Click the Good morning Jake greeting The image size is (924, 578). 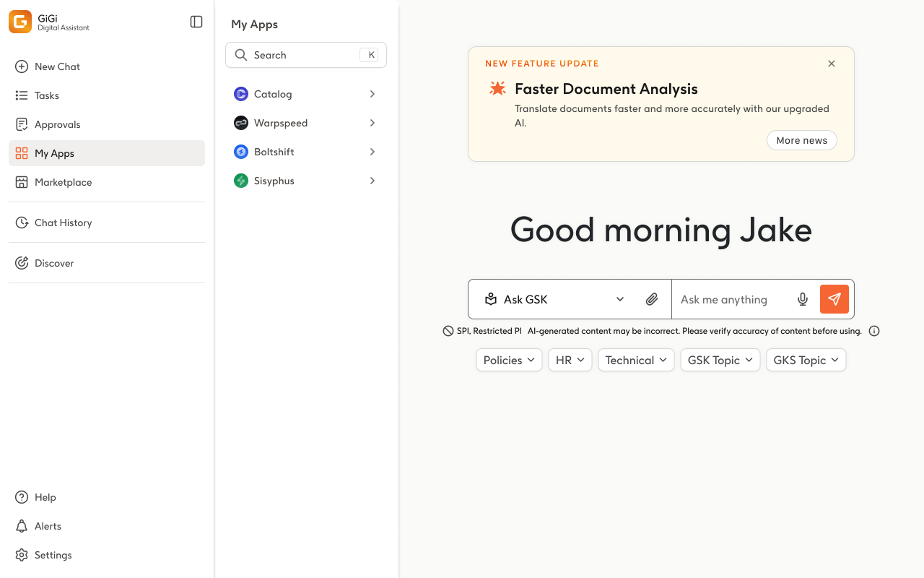coord(661,230)
